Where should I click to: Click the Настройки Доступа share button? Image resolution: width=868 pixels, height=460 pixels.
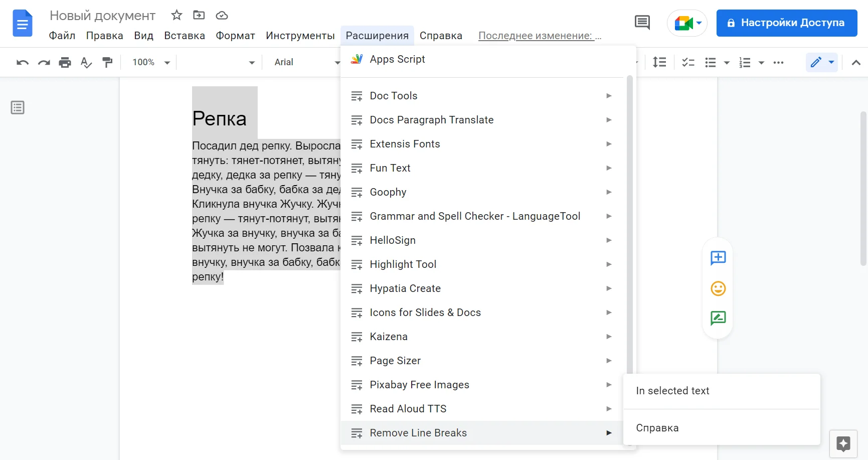point(786,23)
